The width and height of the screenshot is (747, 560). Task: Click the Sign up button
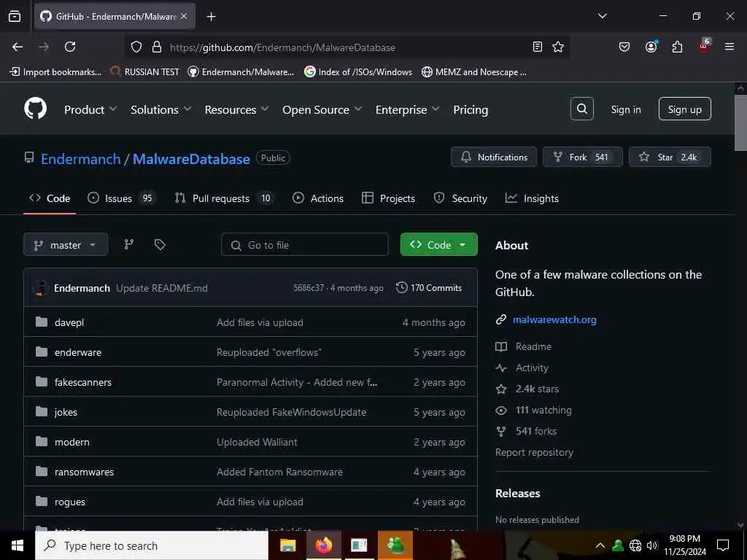click(684, 109)
